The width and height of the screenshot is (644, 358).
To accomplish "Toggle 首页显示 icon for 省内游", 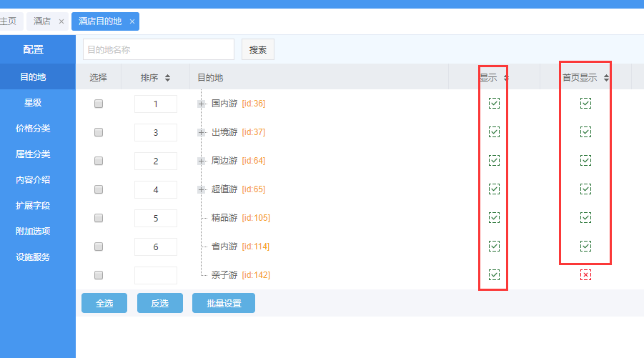I will [x=585, y=247].
